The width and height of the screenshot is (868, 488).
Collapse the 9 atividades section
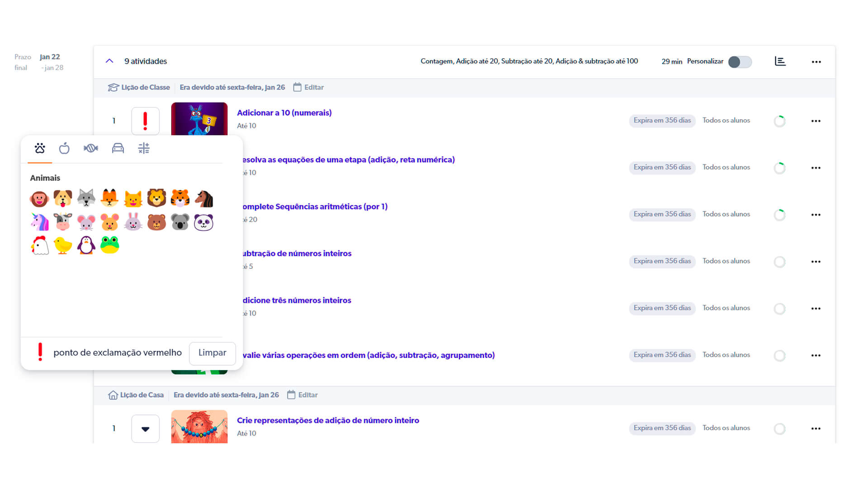[109, 61]
